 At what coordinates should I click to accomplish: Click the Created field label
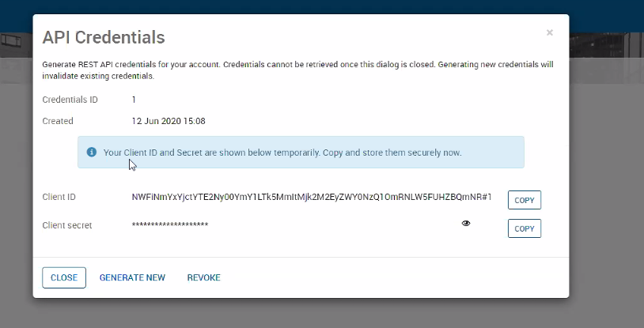click(x=58, y=121)
